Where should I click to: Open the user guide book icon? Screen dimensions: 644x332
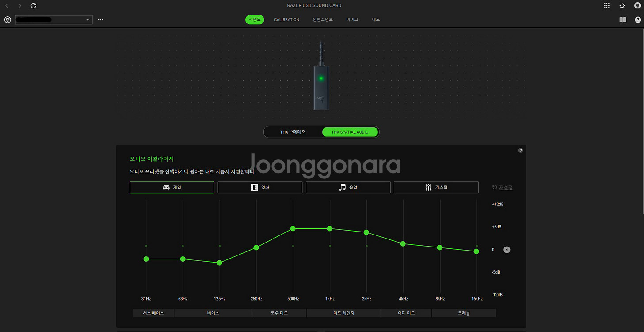tap(623, 20)
